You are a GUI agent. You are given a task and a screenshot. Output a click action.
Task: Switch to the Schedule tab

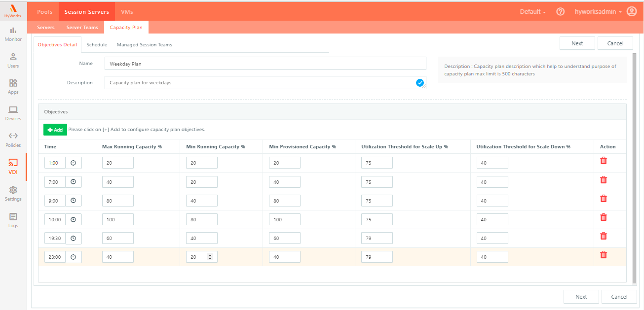click(97, 44)
